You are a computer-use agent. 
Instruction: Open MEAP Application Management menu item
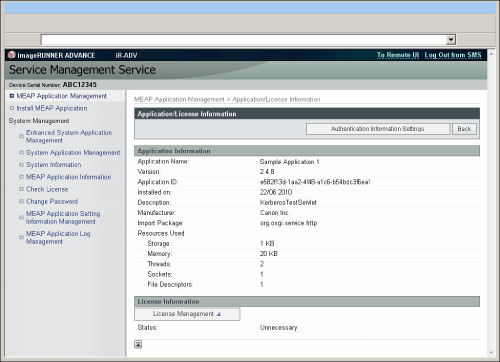[x=62, y=96]
